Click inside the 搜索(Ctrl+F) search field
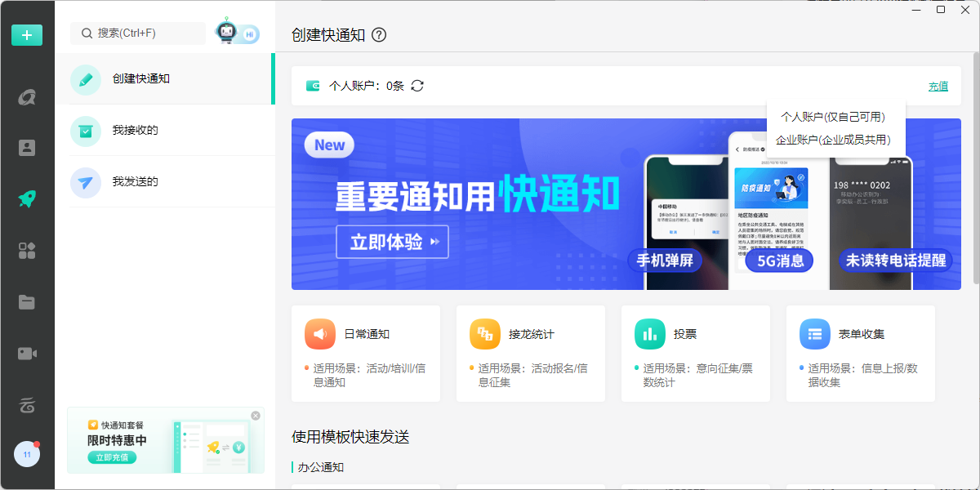This screenshot has width=980, height=490. tap(139, 33)
